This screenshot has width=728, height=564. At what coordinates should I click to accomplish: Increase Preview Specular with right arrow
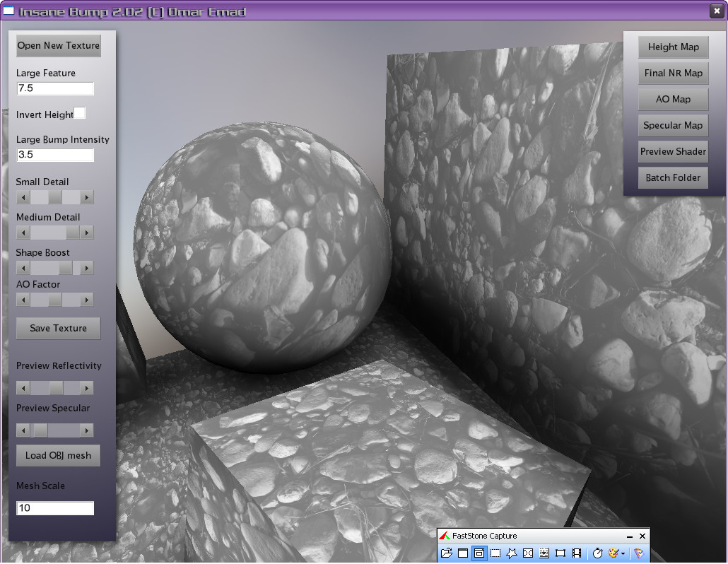pos(87,430)
